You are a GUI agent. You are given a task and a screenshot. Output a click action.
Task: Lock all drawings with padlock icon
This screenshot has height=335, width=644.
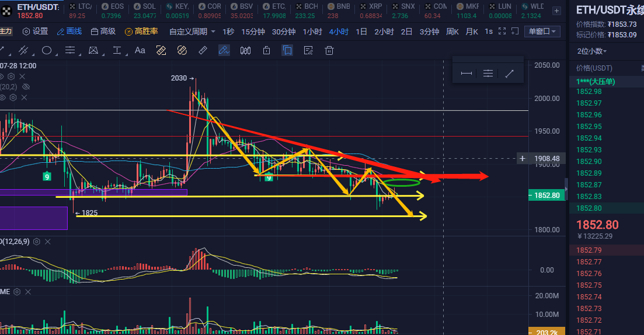267,51
